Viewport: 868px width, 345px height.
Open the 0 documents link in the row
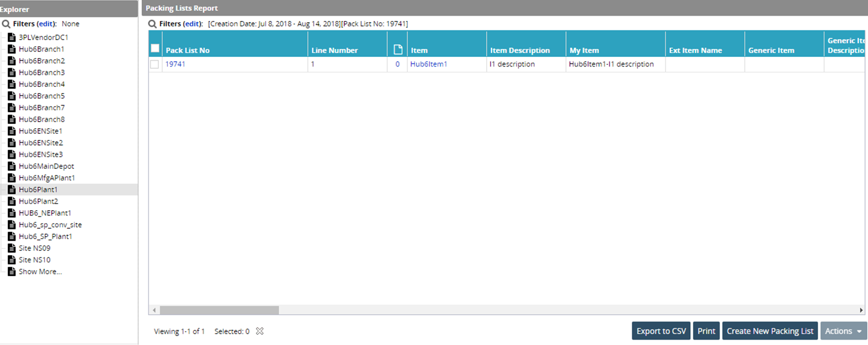click(397, 64)
